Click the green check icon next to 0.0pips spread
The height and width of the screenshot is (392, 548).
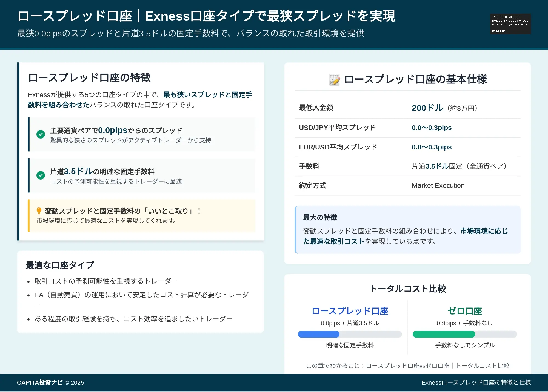click(x=41, y=134)
